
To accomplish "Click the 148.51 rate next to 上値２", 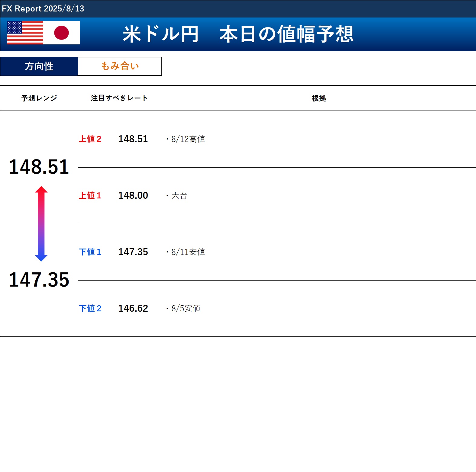I will (133, 139).
